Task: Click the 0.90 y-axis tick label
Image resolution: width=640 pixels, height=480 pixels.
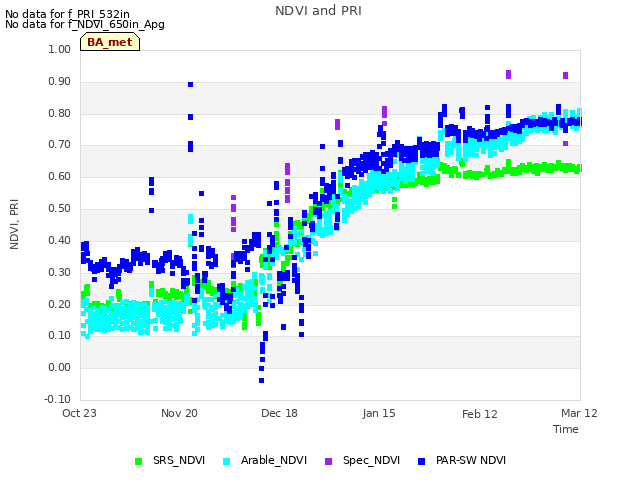Action: tap(59, 81)
